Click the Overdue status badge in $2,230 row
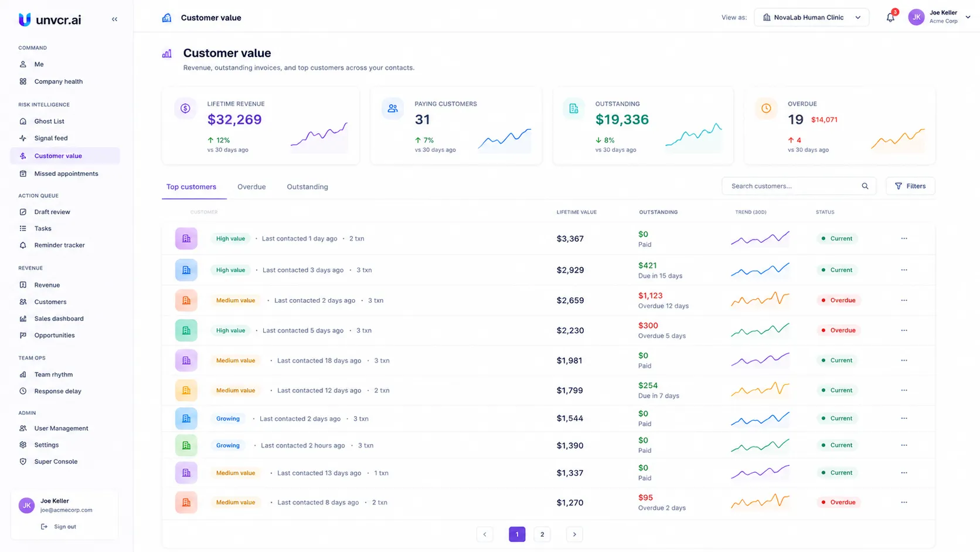The image size is (980, 552). pyautogui.click(x=838, y=330)
